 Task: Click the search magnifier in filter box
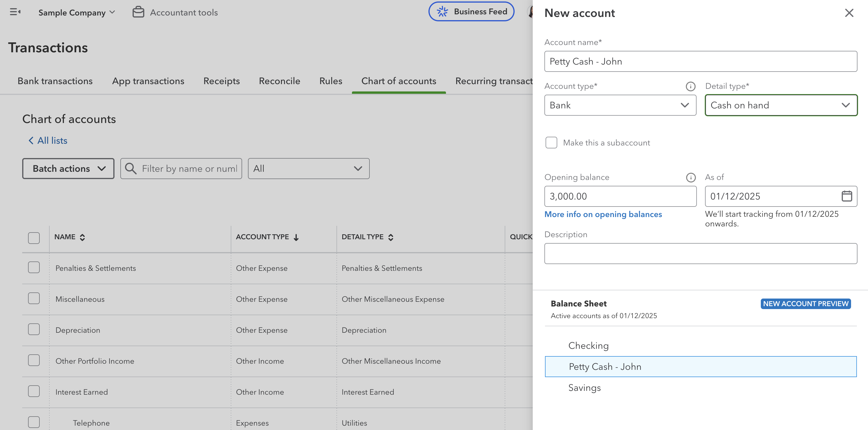(x=131, y=169)
